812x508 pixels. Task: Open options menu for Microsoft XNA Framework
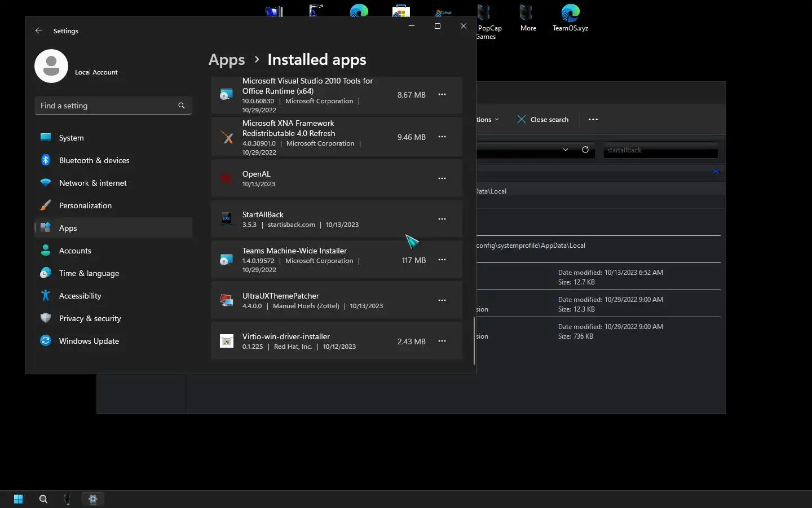(442, 137)
